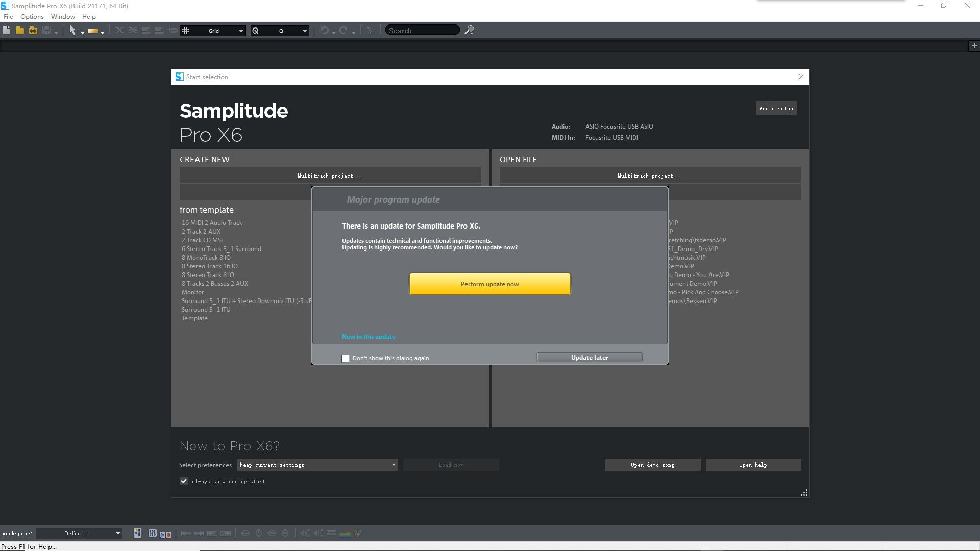980x551 pixels.
Task: Click the play/record transport icon in bottom toolbar
Action: (x=166, y=534)
